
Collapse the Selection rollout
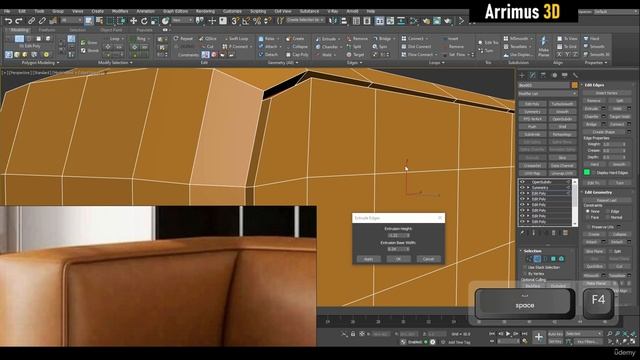click(x=532, y=251)
